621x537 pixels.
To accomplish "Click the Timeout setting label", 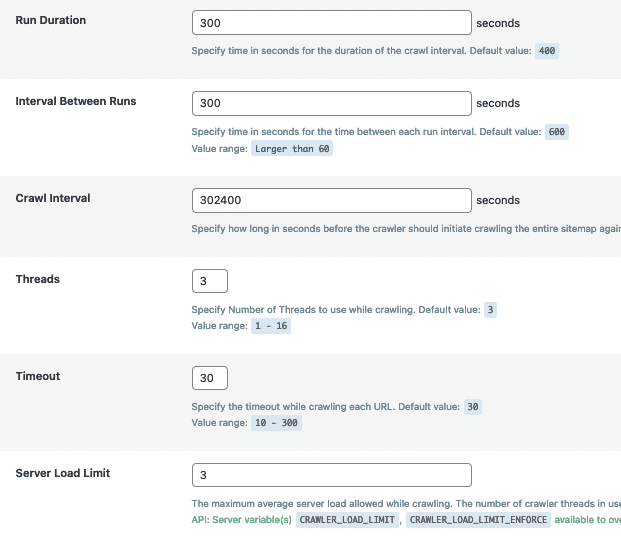I will click(x=38, y=376).
